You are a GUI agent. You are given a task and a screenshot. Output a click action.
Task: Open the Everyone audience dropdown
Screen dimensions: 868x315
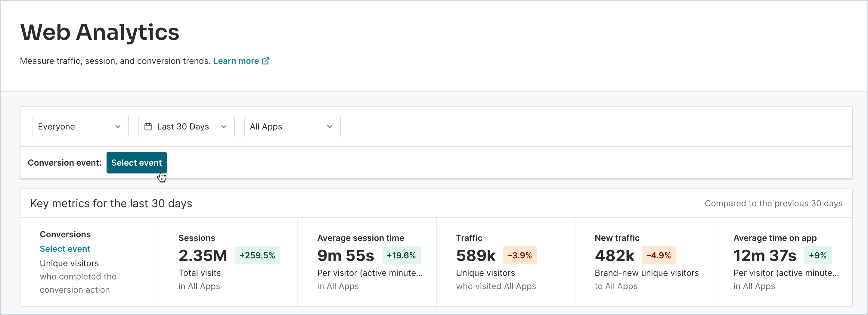[x=81, y=126]
